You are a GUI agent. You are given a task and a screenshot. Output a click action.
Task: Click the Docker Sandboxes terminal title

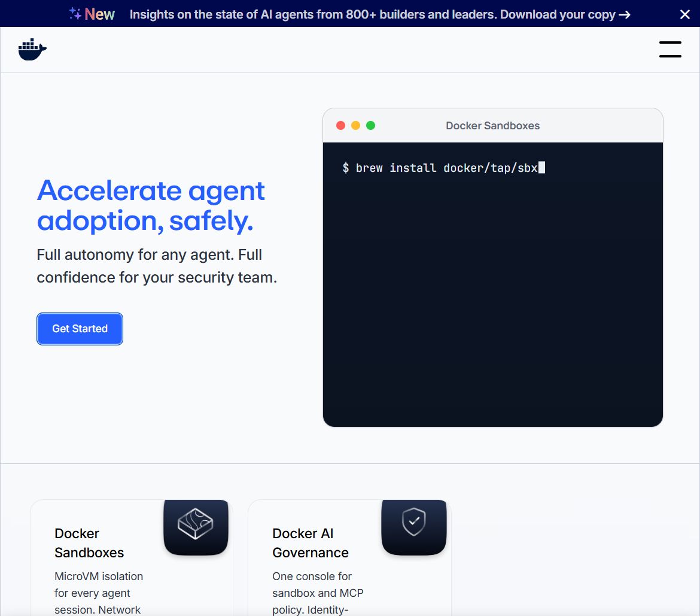492,126
